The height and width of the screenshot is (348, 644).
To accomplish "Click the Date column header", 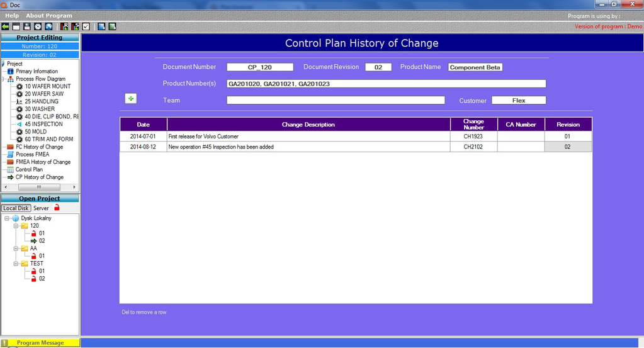I will [144, 125].
